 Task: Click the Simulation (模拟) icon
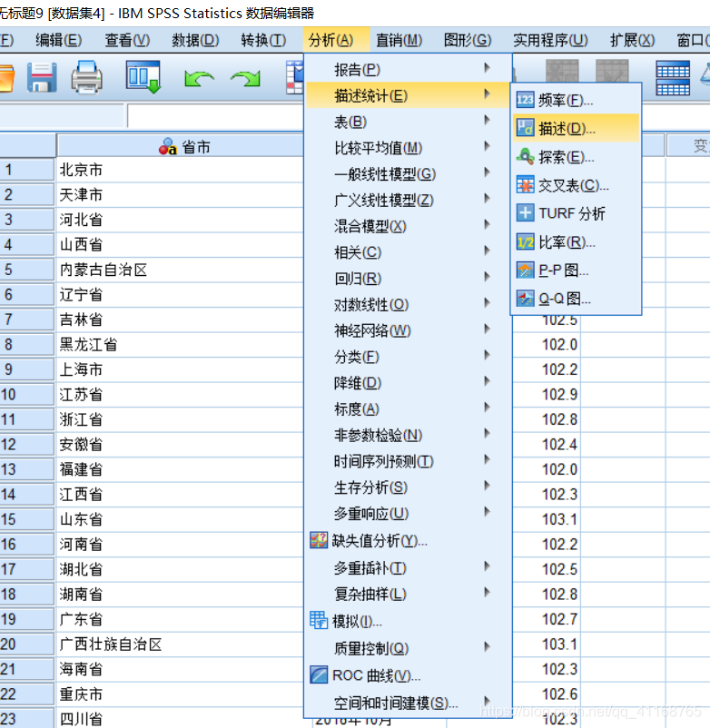(x=319, y=620)
